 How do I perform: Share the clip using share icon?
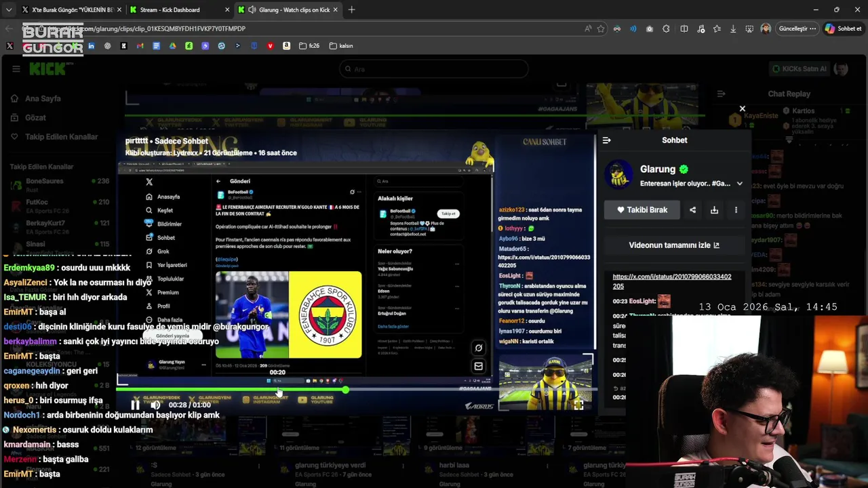pos(692,210)
